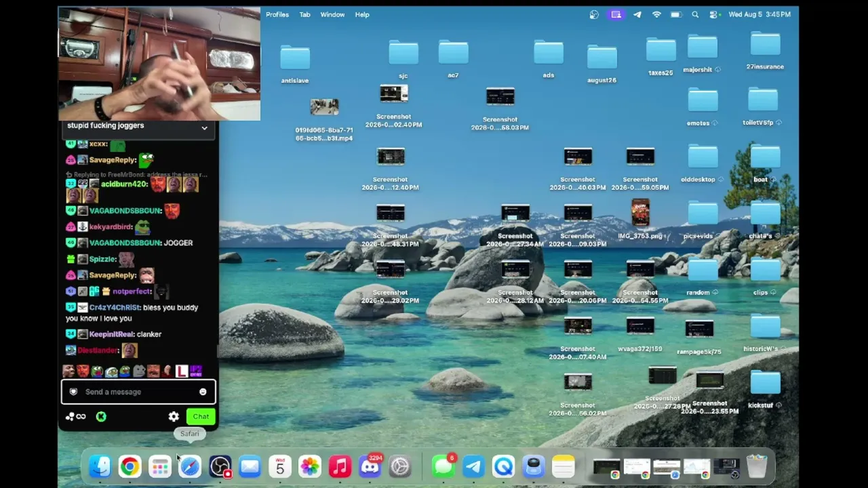Launch Telegram from the dock
868x488 pixels.
pos(473,466)
